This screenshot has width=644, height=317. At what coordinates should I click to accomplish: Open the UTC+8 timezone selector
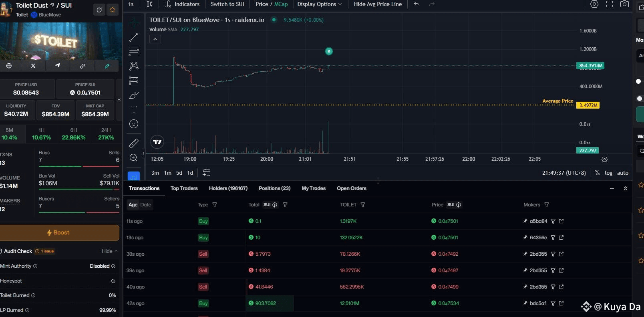click(x=564, y=173)
